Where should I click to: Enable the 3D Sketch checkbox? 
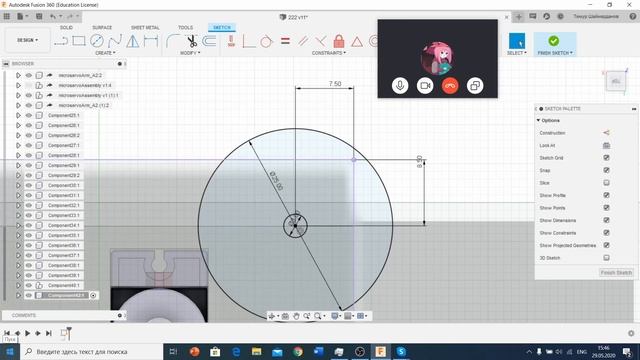point(606,258)
